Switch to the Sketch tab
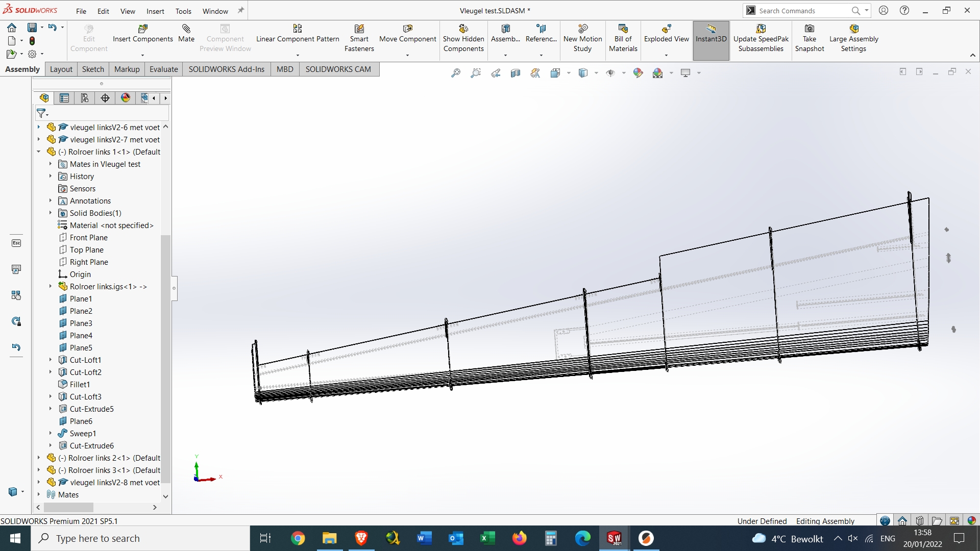The height and width of the screenshot is (551, 980). pos(93,69)
